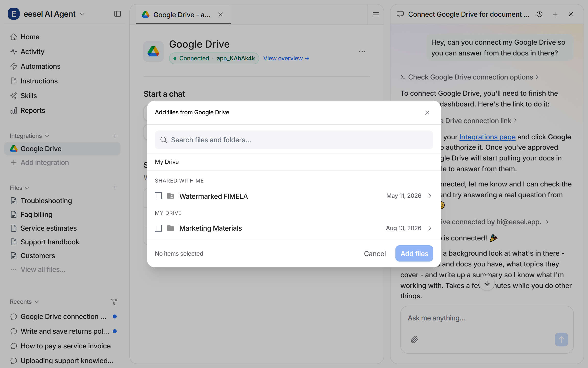Viewport: 588px width, 368px height.
Task: Open Write and save returns policy chat
Action: click(62, 331)
